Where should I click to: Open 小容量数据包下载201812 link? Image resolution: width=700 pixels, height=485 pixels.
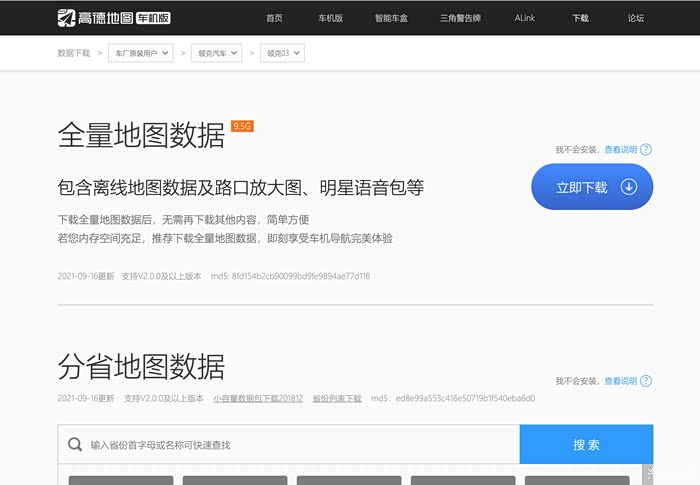click(x=258, y=398)
